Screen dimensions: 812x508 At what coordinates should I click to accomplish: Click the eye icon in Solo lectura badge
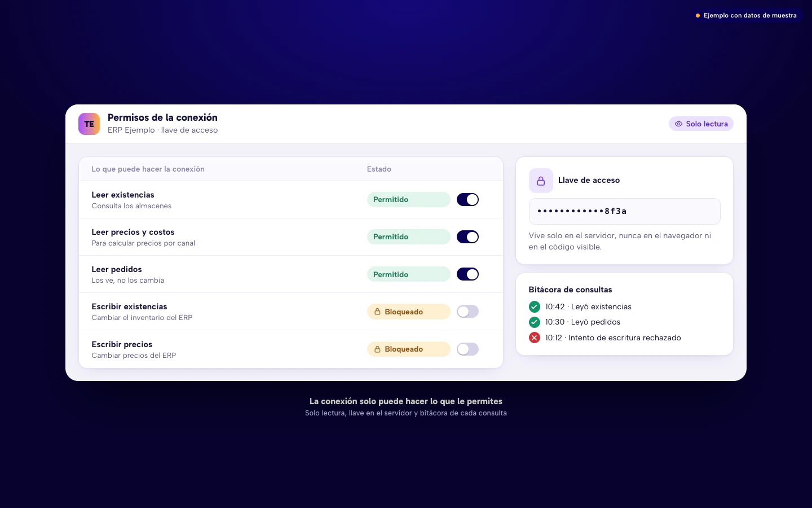[x=678, y=124]
